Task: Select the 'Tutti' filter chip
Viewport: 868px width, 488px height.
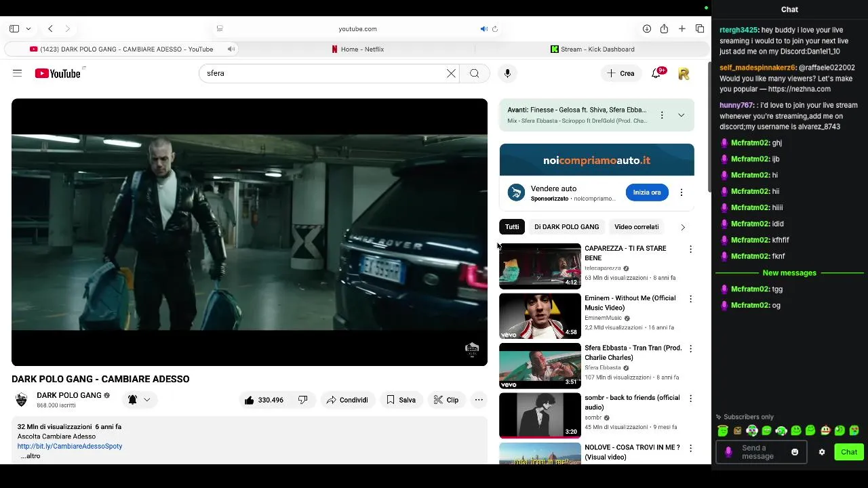Action: 512,227
